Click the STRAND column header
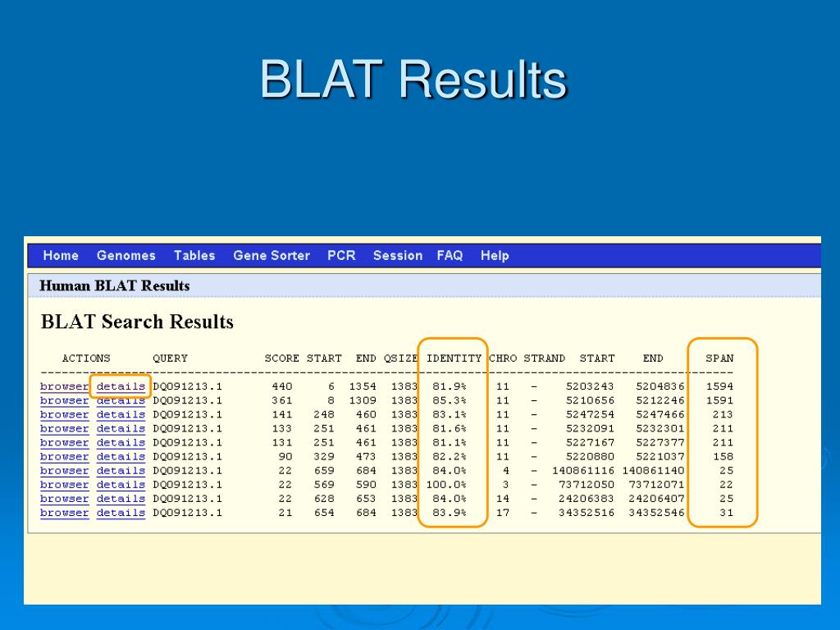The image size is (840, 630). click(x=545, y=358)
